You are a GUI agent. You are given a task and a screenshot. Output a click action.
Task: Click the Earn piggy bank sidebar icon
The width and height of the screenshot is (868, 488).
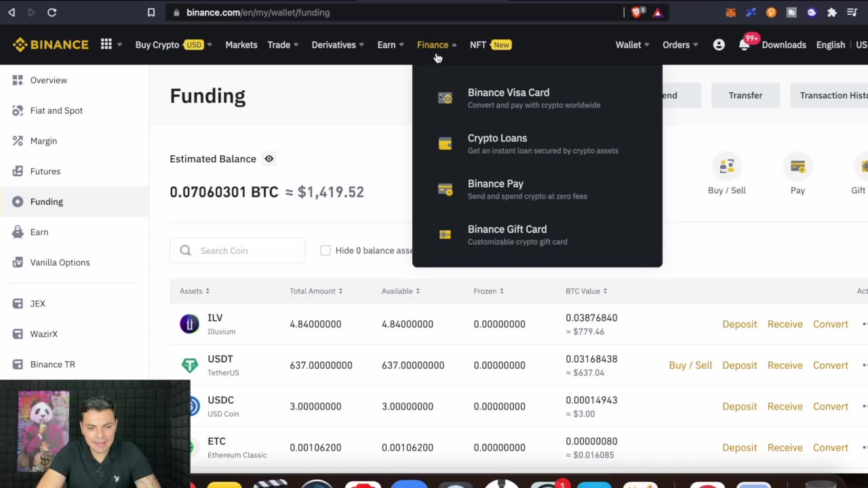tap(18, 232)
